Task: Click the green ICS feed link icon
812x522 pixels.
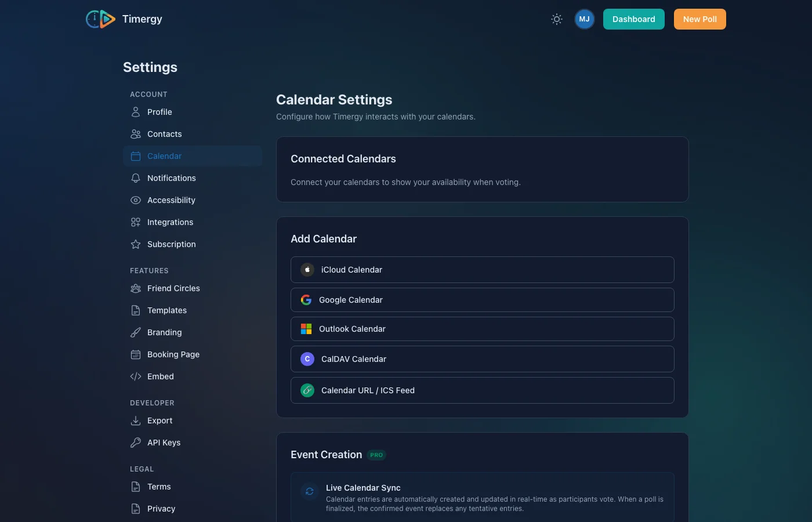Action: [307, 390]
